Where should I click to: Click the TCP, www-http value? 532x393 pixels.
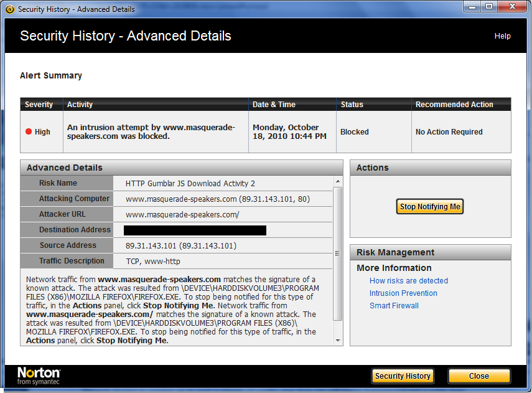coord(153,261)
